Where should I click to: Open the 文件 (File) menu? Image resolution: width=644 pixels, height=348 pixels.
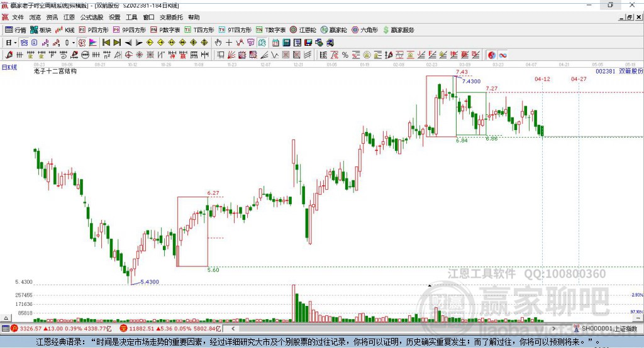click(18, 17)
